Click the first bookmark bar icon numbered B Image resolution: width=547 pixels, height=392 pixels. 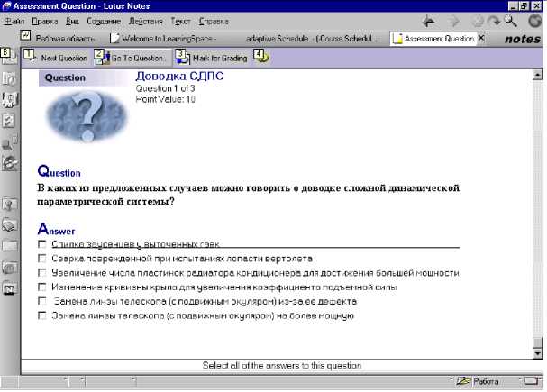(8, 56)
